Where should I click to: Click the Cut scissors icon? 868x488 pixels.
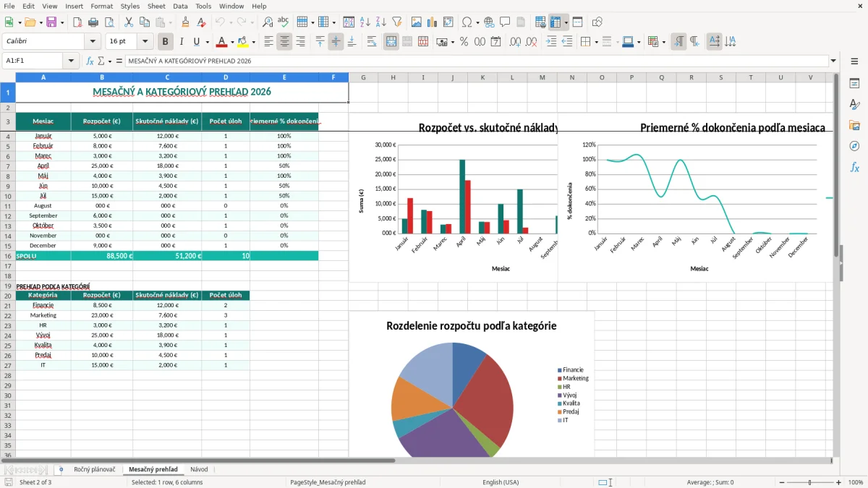129,22
